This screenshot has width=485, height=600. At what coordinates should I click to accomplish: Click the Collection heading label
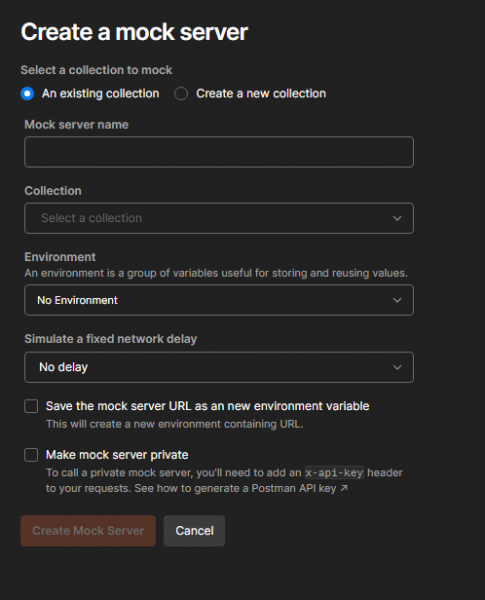[x=53, y=191]
